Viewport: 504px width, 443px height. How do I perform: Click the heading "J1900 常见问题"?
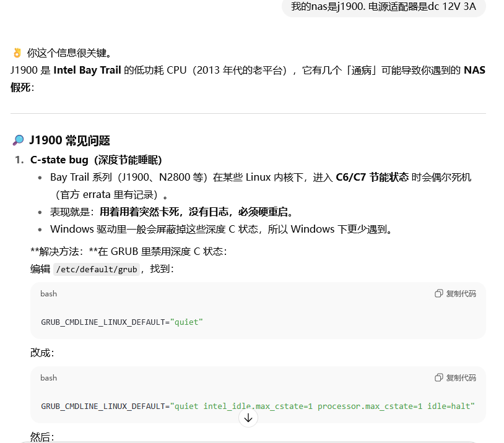click(70, 140)
